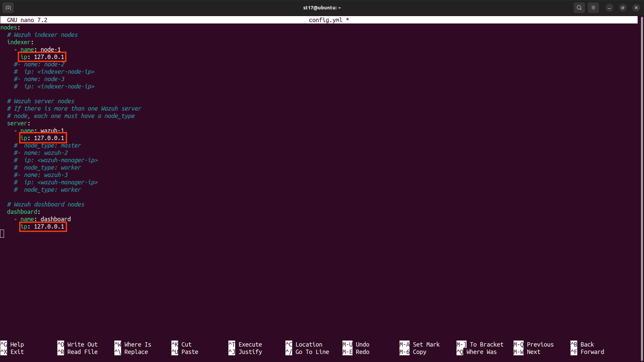The height and width of the screenshot is (362, 644).
Task: Click the server: key line
Action: (19, 123)
